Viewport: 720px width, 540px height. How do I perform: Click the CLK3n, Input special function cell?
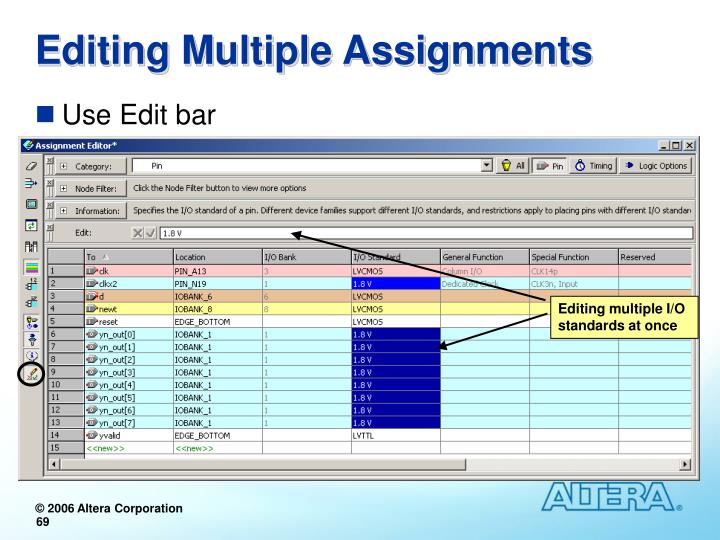point(574,284)
